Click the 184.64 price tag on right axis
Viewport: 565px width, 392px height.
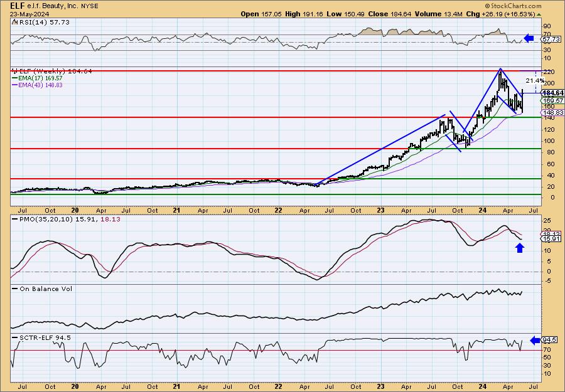[552, 93]
